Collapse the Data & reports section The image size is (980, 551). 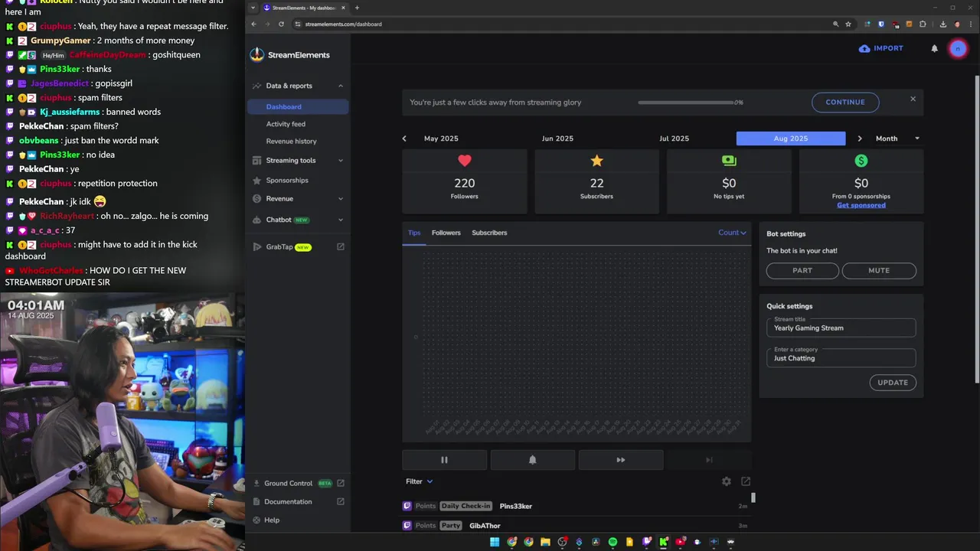pos(297,86)
